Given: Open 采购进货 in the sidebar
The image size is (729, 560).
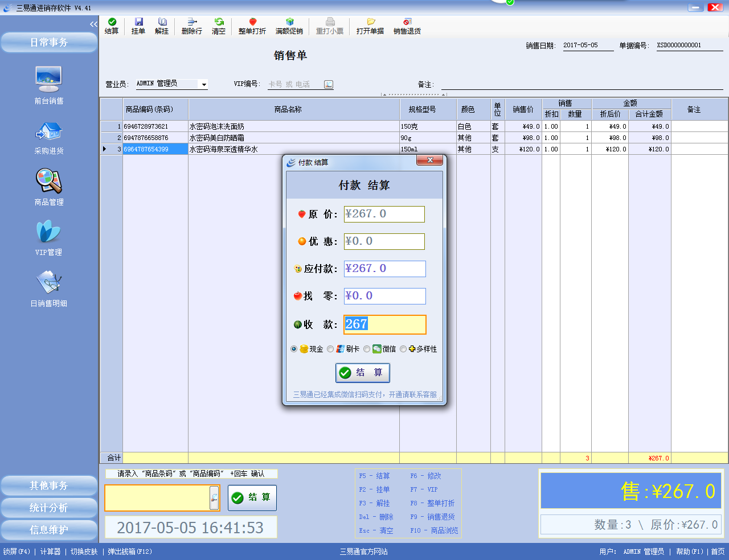Looking at the screenshot, I should (49, 138).
